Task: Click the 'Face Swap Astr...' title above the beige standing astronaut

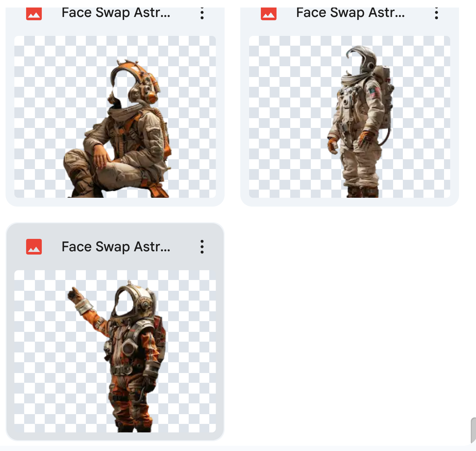Action: (350, 13)
